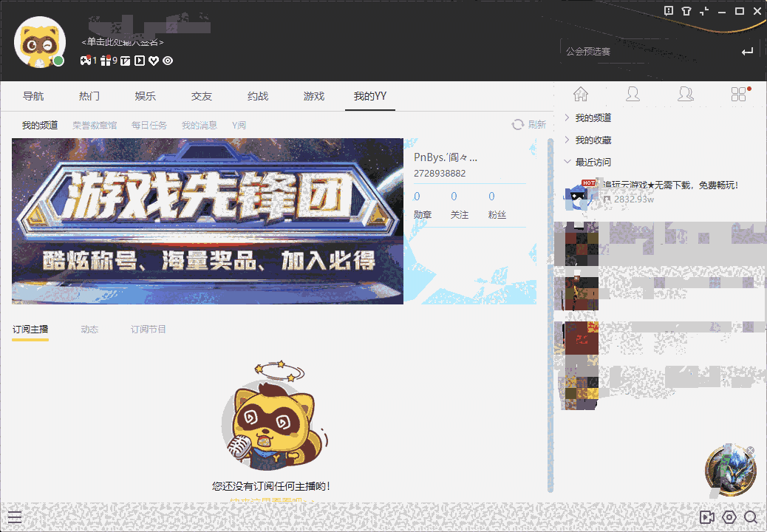The height and width of the screenshot is (532, 767).
Task: Open settings via the gear icon bottom right
Action: click(x=730, y=517)
